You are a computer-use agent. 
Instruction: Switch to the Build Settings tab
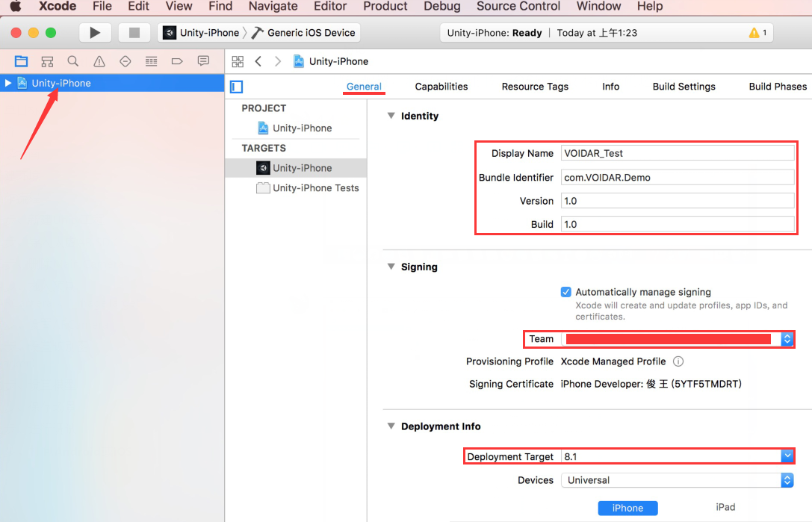point(684,87)
